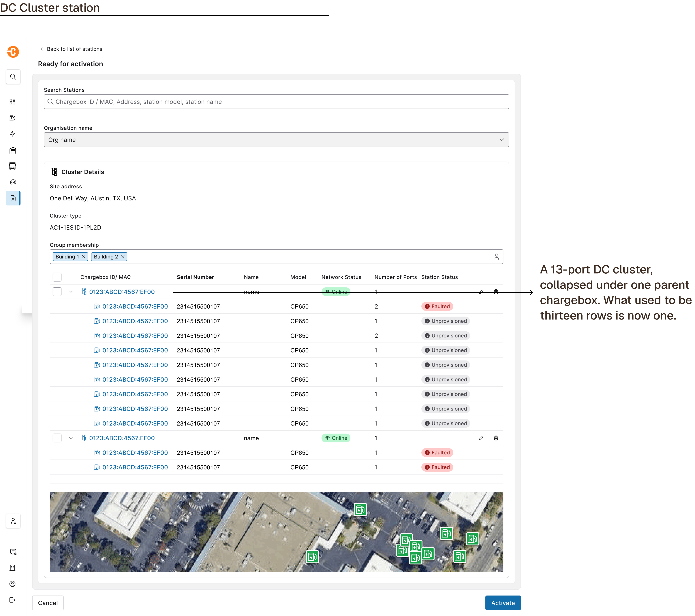Open the Organisation name dropdown
The width and height of the screenshot is (695, 616).
click(x=276, y=140)
